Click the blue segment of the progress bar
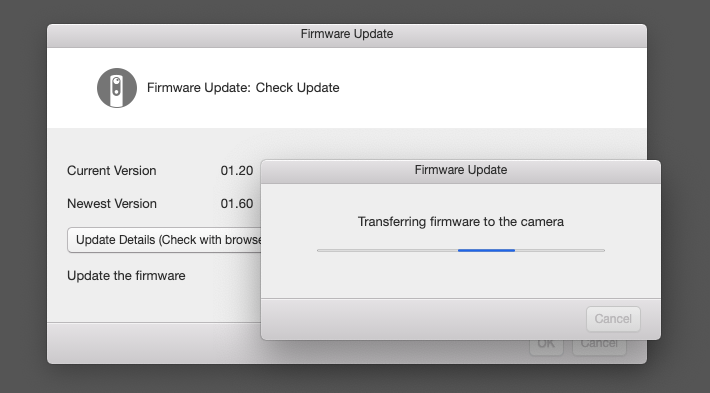710x393 pixels. [486, 250]
